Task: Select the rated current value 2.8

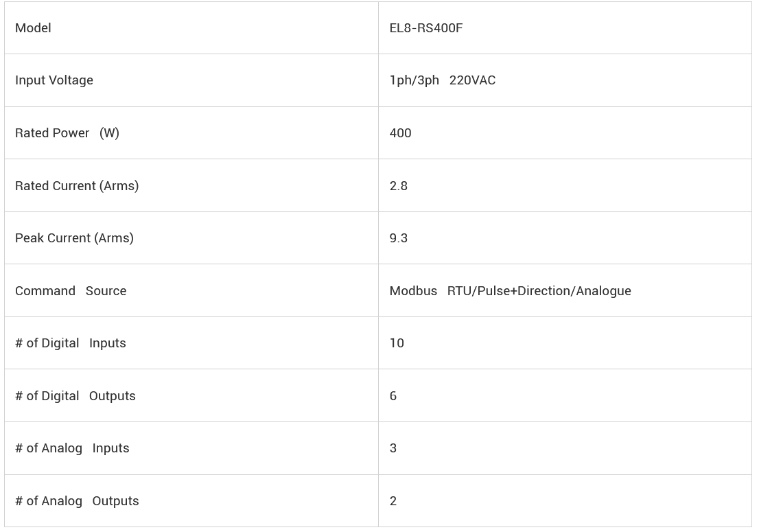Action: [x=398, y=186]
